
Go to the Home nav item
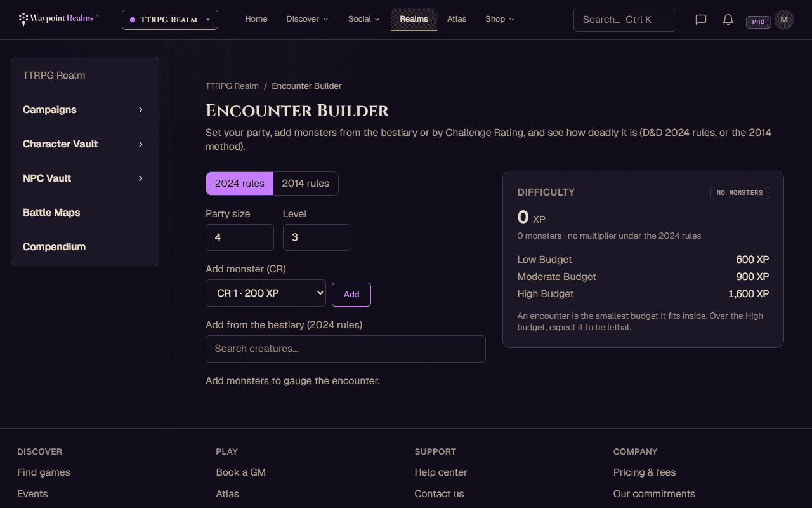click(256, 19)
